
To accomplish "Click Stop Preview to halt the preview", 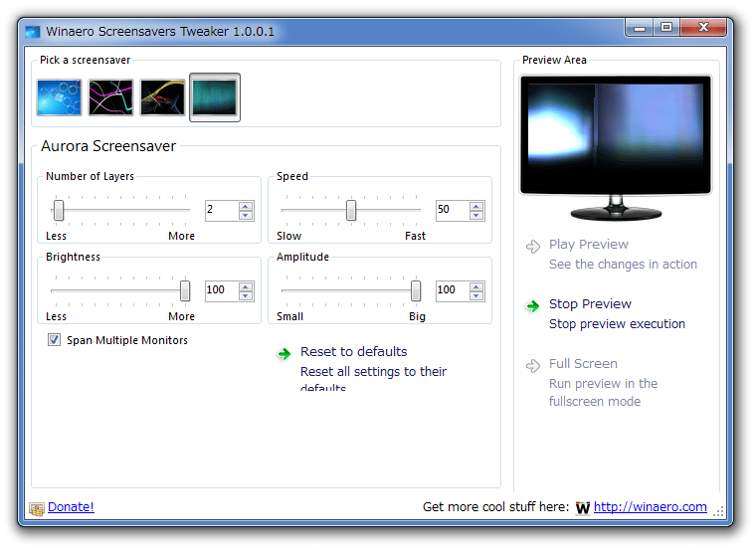I will point(590,304).
